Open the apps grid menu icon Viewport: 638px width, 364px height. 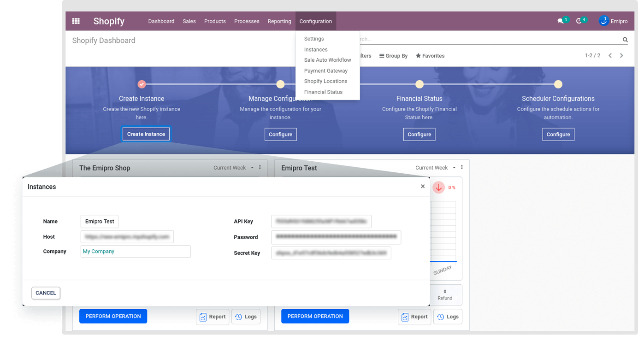tap(76, 21)
